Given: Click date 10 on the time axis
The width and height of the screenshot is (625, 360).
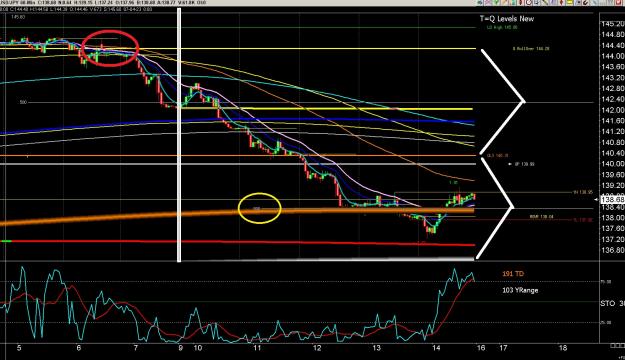Looking at the screenshot, I should click(x=198, y=348).
